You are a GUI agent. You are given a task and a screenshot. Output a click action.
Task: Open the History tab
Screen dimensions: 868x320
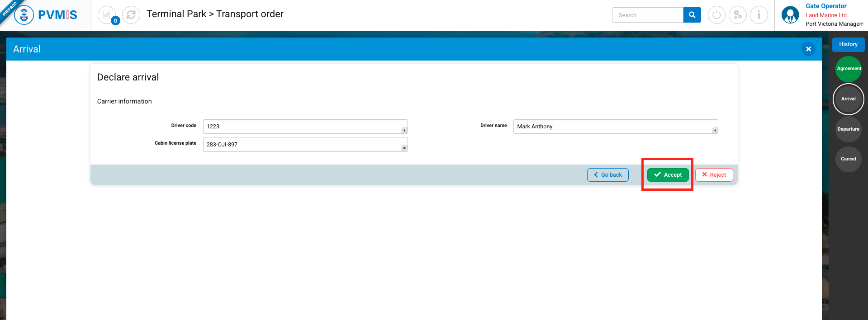click(x=848, y=44)
